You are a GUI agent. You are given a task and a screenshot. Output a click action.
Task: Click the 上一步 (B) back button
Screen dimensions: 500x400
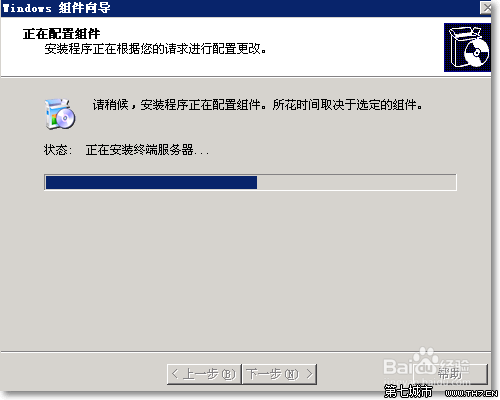204,374
